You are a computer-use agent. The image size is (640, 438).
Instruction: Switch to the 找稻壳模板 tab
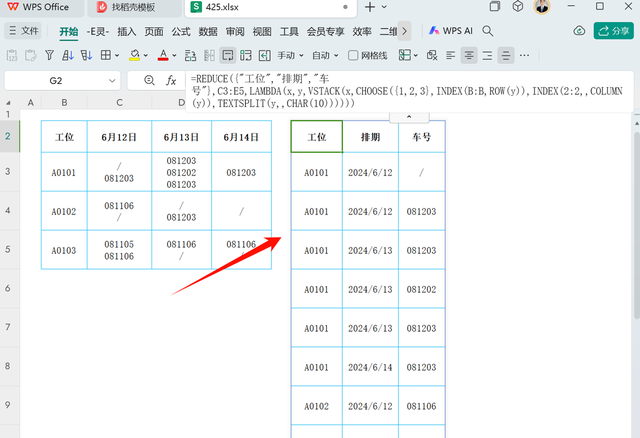(134, 7)
